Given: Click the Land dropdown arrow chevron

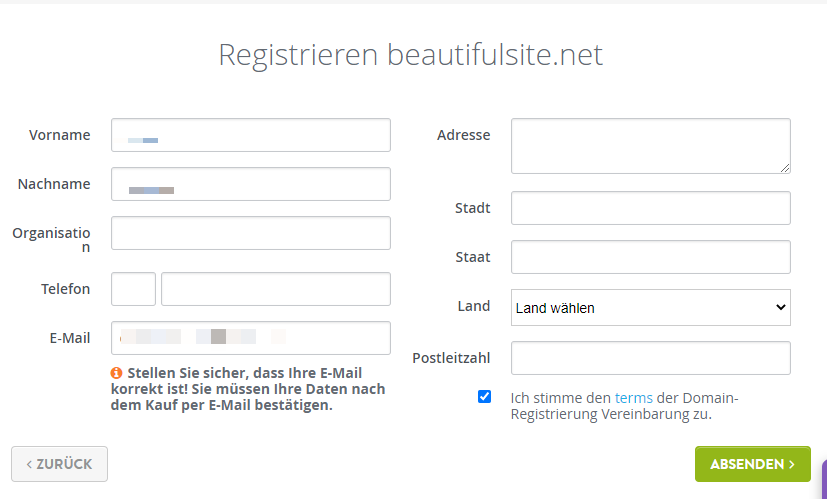Looking at the screenshot, I should [781, 307].
